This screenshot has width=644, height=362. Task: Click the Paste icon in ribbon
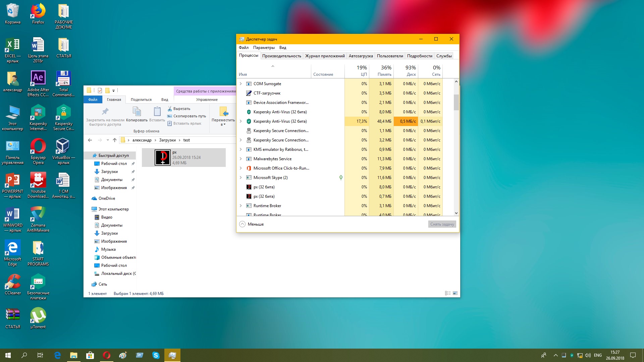pos(157,112)
